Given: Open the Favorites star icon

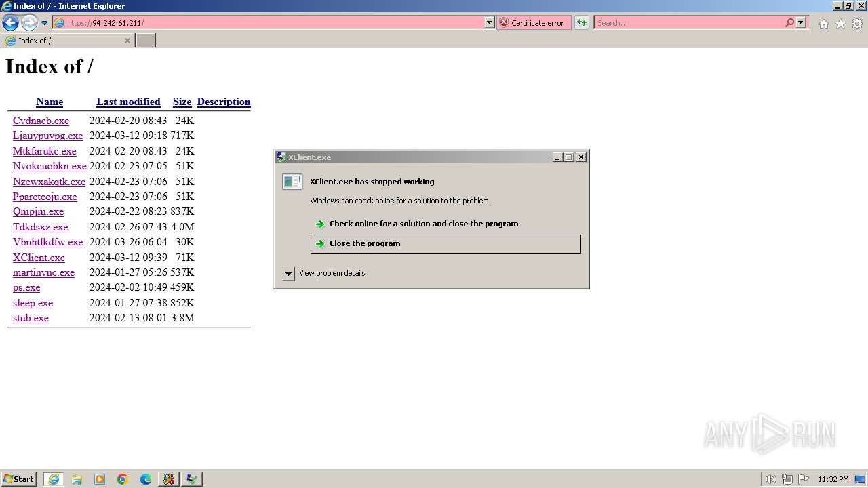Looking at the screenshot, I should (x=840, y=24).
